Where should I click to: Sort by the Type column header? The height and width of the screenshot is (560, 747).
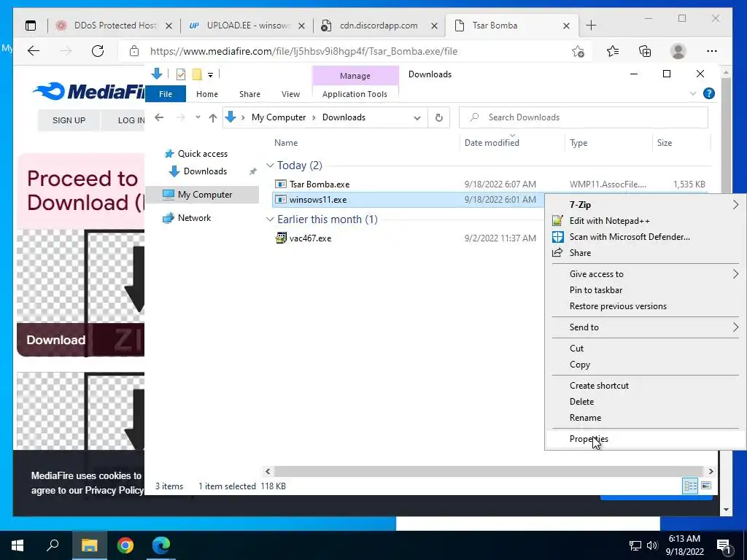tap(578, 143)
